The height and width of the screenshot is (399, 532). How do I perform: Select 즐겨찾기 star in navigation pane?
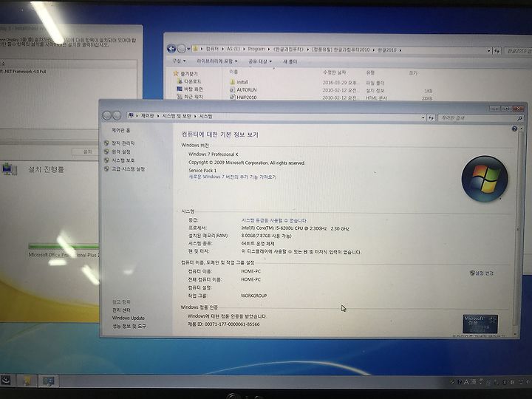click(x=176, y=73)
